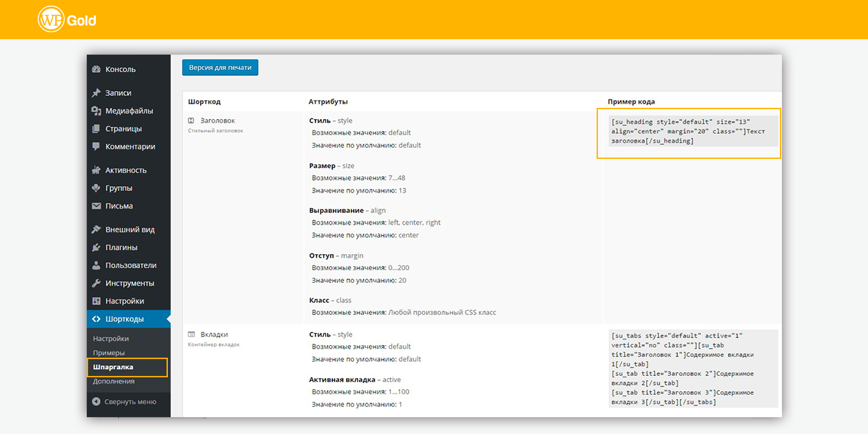Click the Записи pin icon
The width and height of the screenshot is (868, 434).
click(x=97, y=93)
